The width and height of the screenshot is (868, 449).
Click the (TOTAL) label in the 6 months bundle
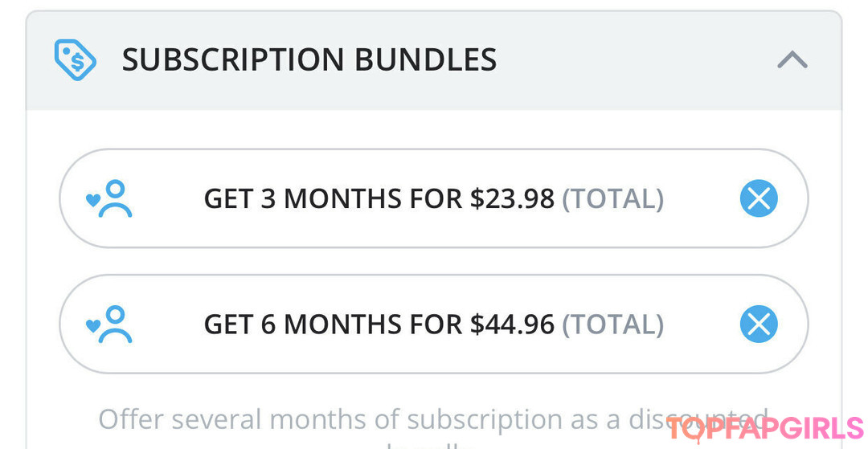pos(612,325)
